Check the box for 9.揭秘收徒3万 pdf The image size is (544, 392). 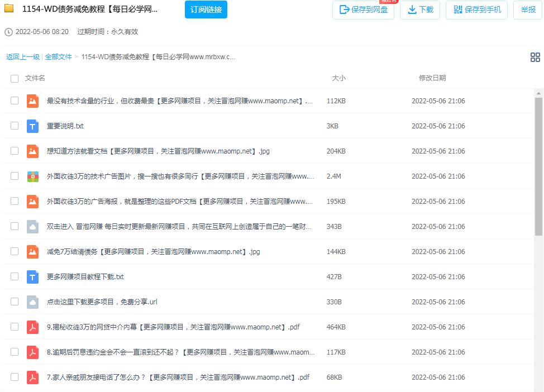(x=15, y=327)
